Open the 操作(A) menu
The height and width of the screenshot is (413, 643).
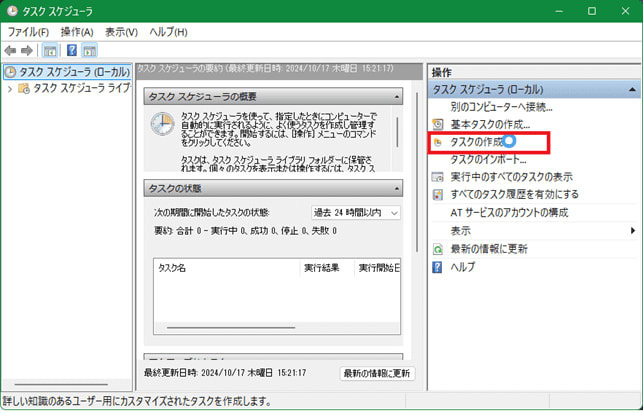77,32
